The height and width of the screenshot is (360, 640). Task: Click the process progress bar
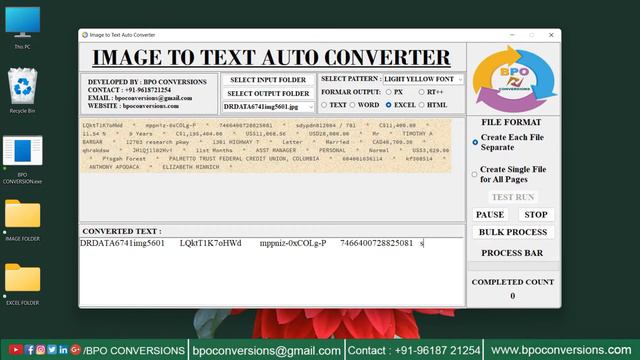point(513,267)
